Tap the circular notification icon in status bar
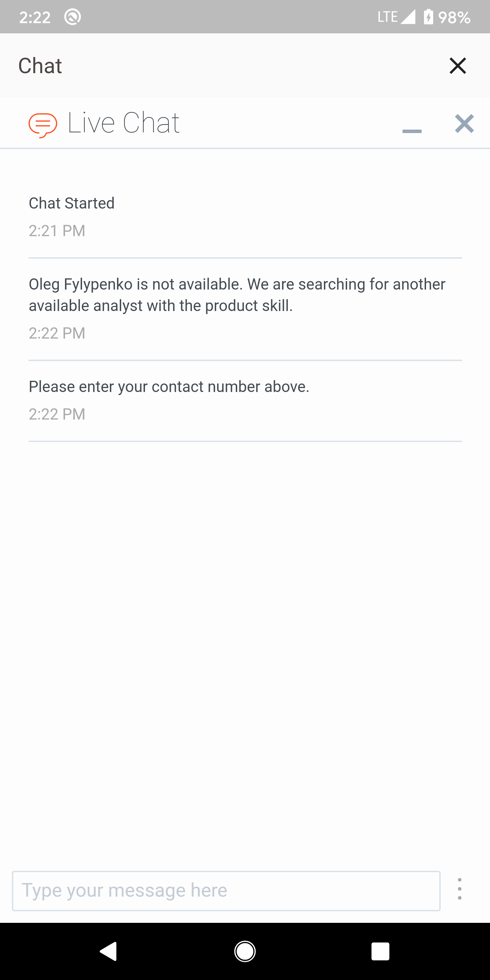Image resolution: width=490 pixels, height=980 pixels. coord(72,17)
